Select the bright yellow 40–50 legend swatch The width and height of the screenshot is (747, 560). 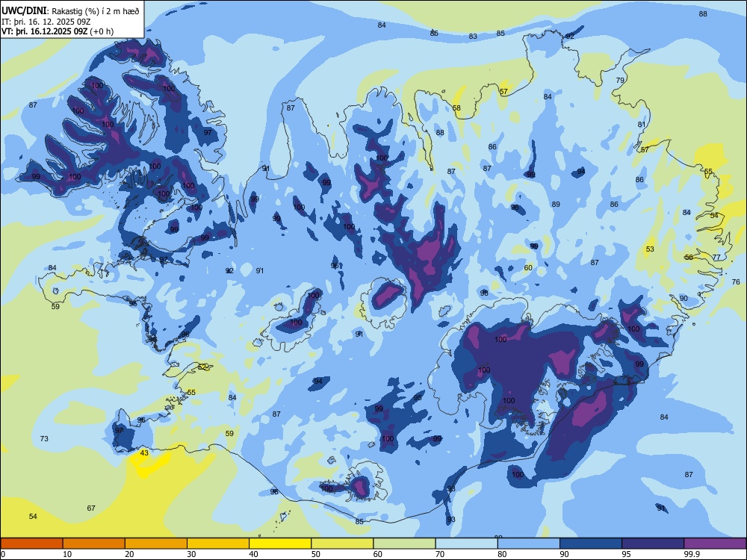pos(280,544)
